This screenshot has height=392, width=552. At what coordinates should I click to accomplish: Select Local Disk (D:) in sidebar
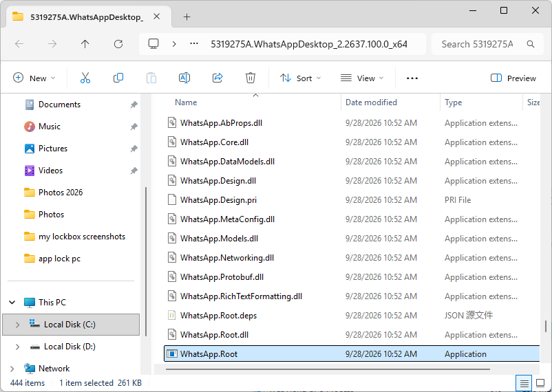[x=71, y=347]
